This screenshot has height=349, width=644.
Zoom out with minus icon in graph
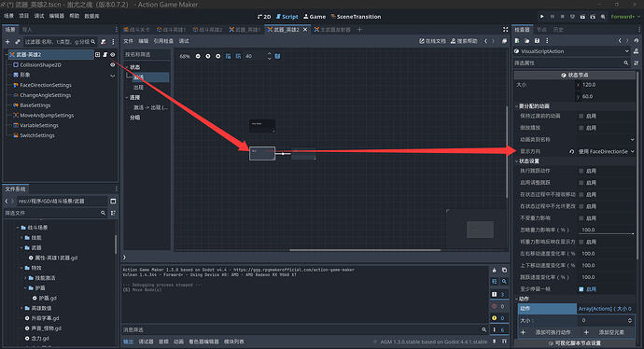point(198,56)
